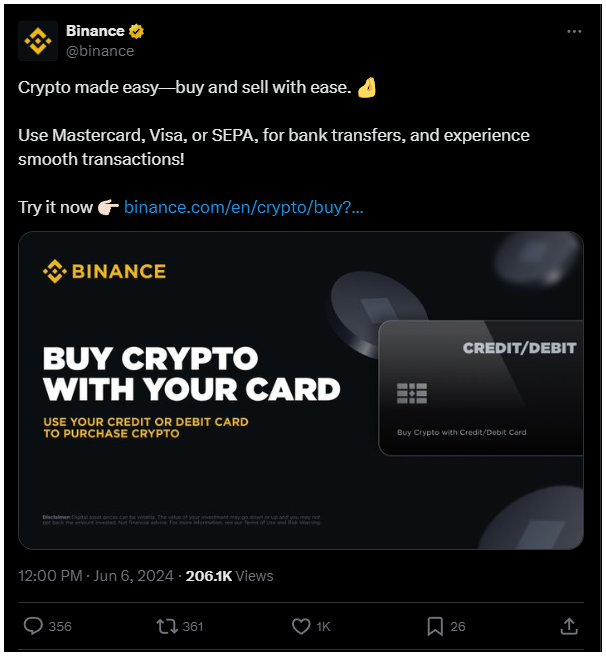Viewport: 606px width, 656px height.
Task: Open the three-dot more options menu
Action: (574, 32)
